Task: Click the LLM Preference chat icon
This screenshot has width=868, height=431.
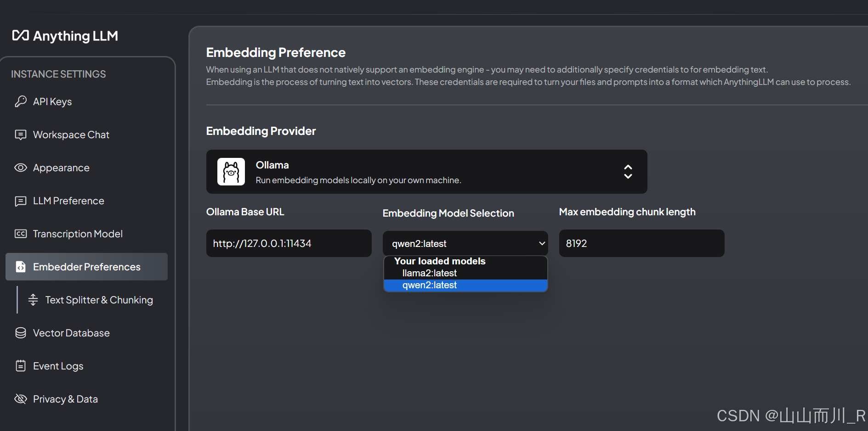Action: click(21, 201)
